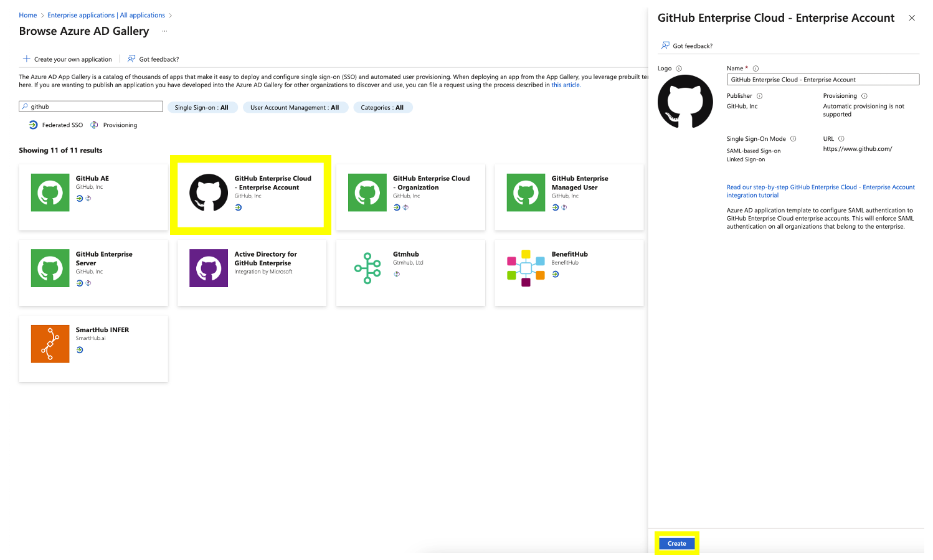The image size is (933, 560).
Task: Click Got feedback? in the gallery toolbar
Action: [x=159, y=59]
